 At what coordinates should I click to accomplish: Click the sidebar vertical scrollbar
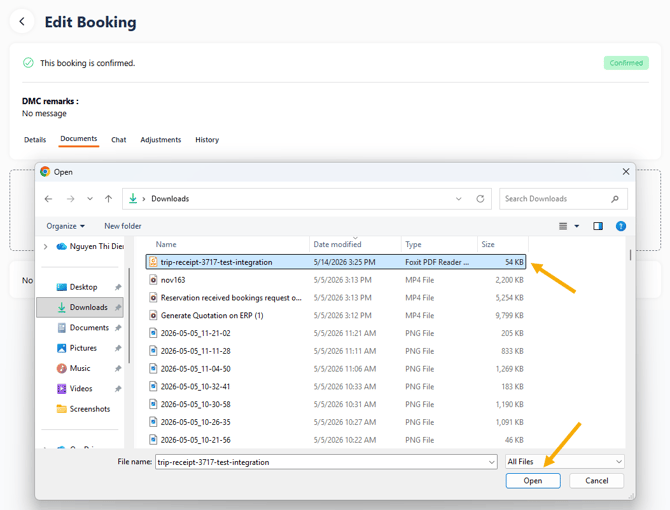pyautogui.click(x=129, y=316)
